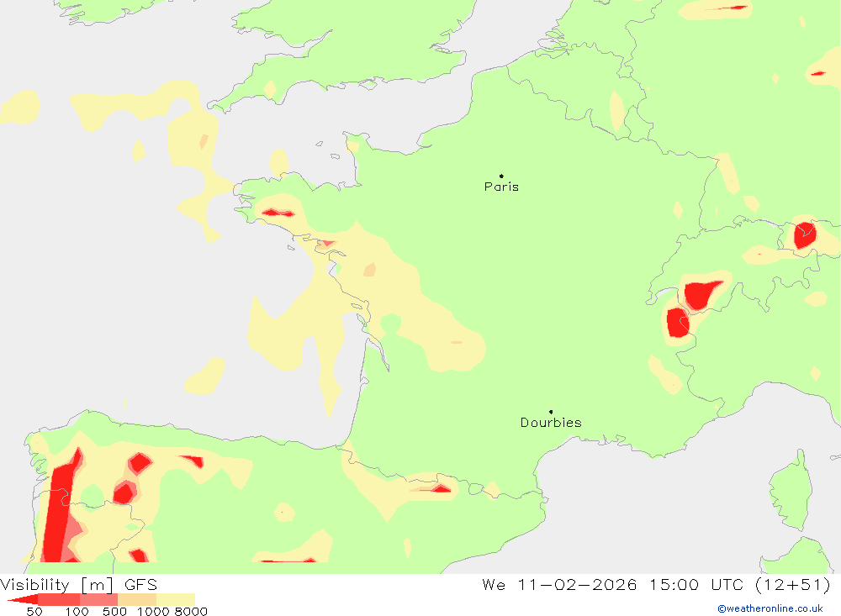Click the Dourbies location dot marker
This screenshot has height=616, width=841.
pos(551,412)
